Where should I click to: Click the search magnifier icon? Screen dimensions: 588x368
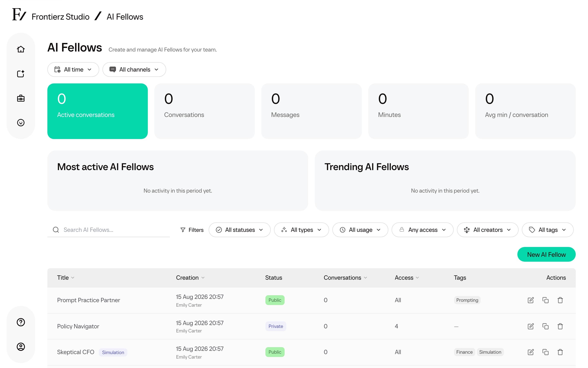pos(56,230)
